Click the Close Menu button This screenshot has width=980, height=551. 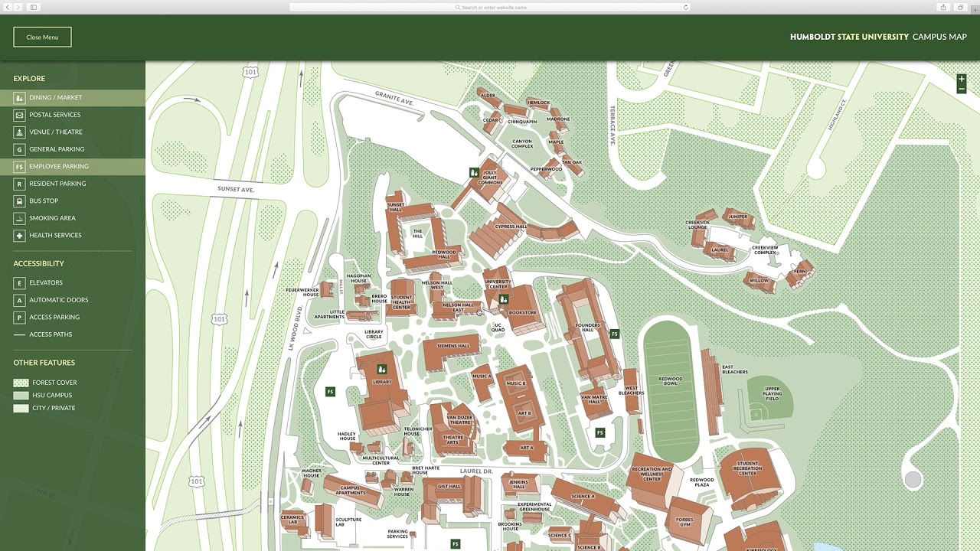pos(42,37)
